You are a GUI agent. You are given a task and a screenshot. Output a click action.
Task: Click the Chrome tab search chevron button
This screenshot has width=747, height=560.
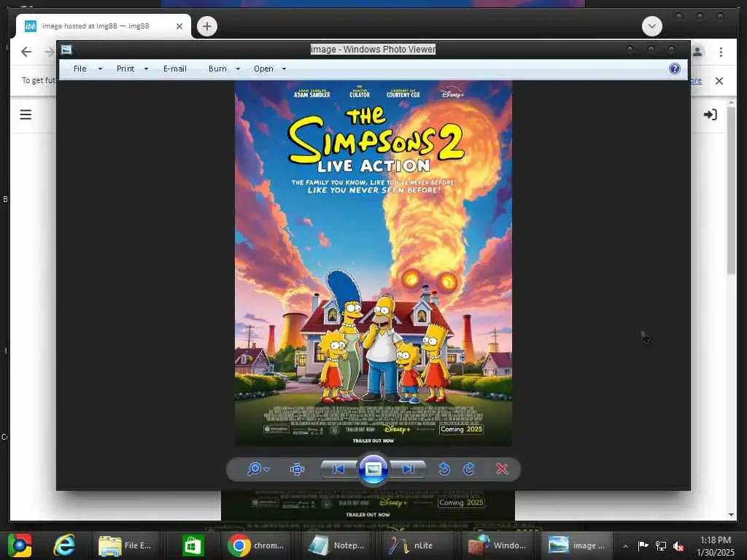coord(651,26)
